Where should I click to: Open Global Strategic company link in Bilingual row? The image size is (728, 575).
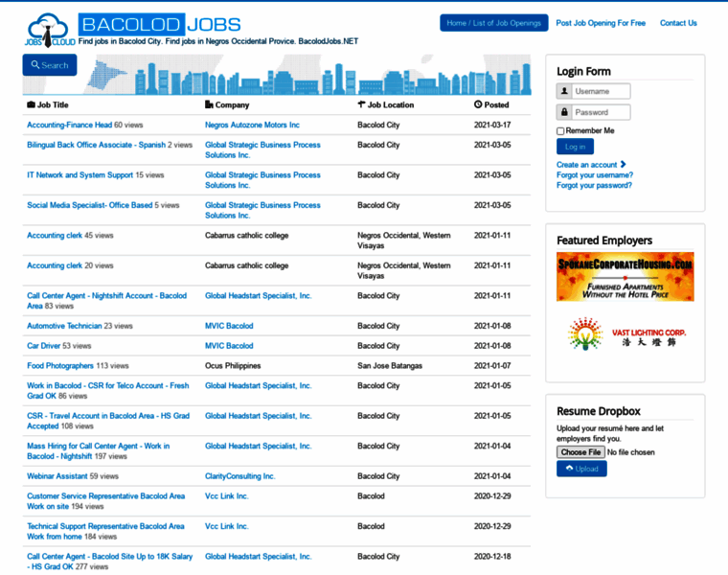point(262,149)
